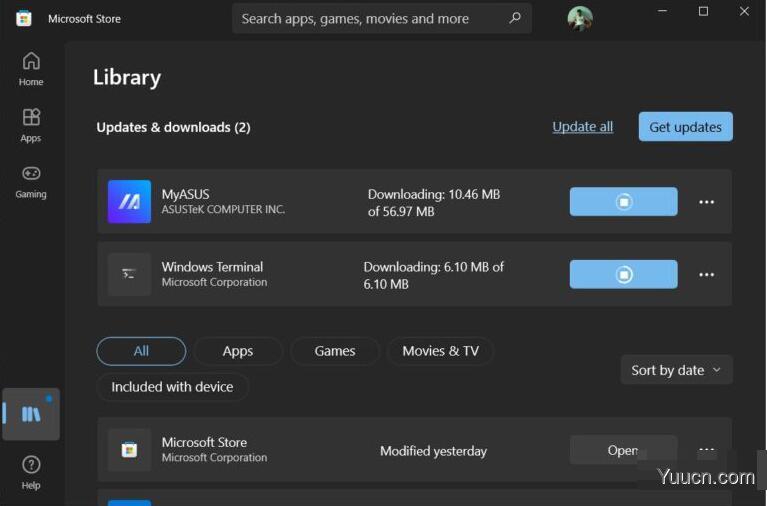The width and height of the screenshot is (767, 506).
Task: Click Microsoft Corporation under Windows Terminal
Action: [x=214, y=282]
